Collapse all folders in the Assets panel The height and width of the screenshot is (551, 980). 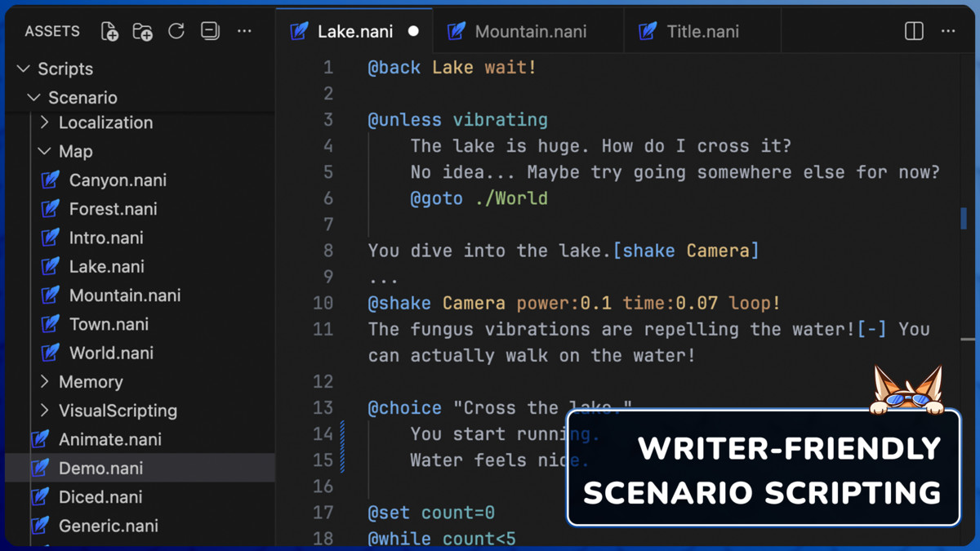pos(210,31)
